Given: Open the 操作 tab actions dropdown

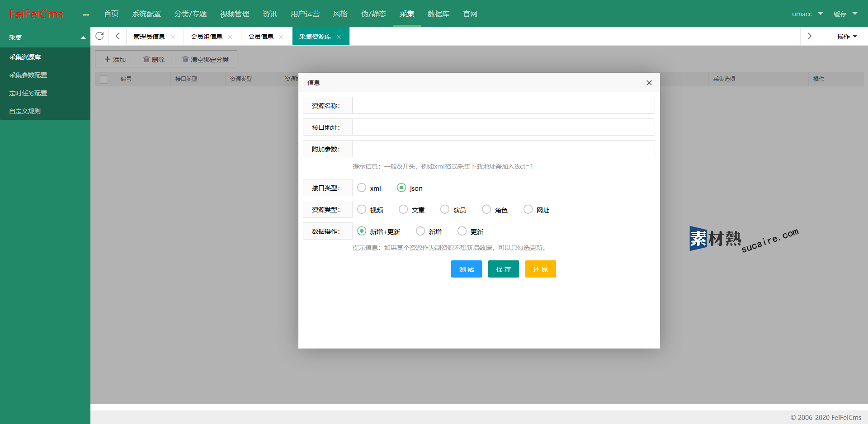Looking at the screenshot, I should [847, 37].
